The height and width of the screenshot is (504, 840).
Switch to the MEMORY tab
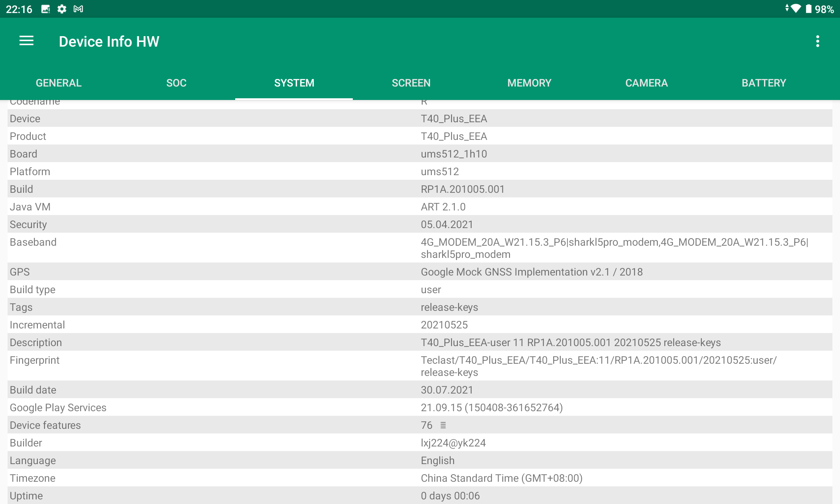pos(529,83)
